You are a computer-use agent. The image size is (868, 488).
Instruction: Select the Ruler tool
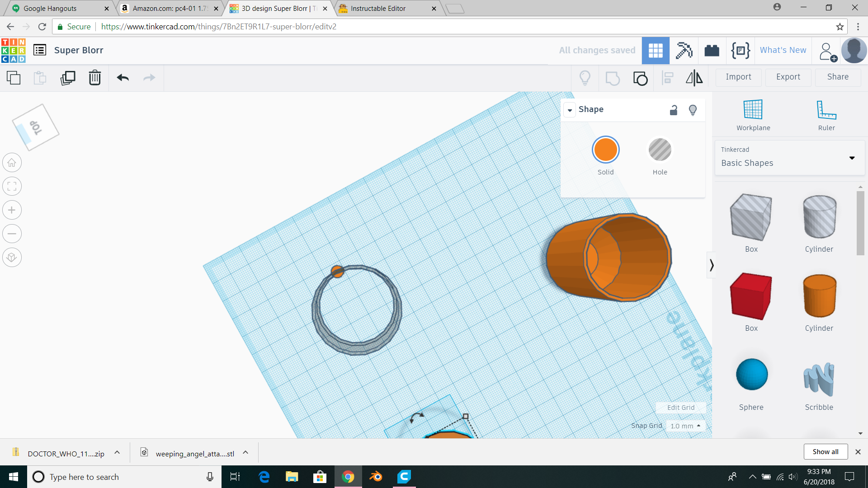click(x=826, y=115)
